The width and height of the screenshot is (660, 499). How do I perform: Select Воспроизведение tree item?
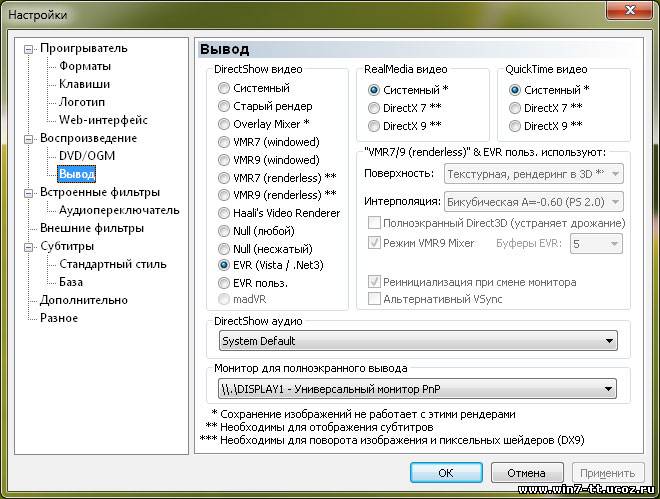click(88, 138)
